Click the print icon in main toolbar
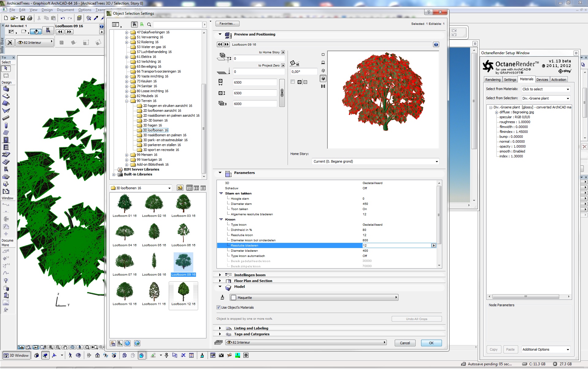Viewport: 588px width, 369px height. click(x=30, y=18)
